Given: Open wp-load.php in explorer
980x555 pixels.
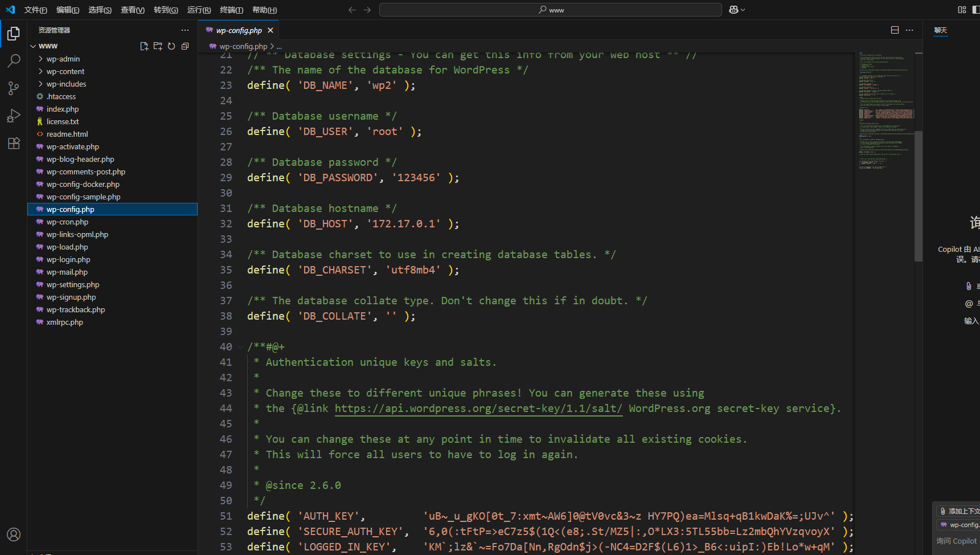Looking at the screenshot, I should pos(113,247).
